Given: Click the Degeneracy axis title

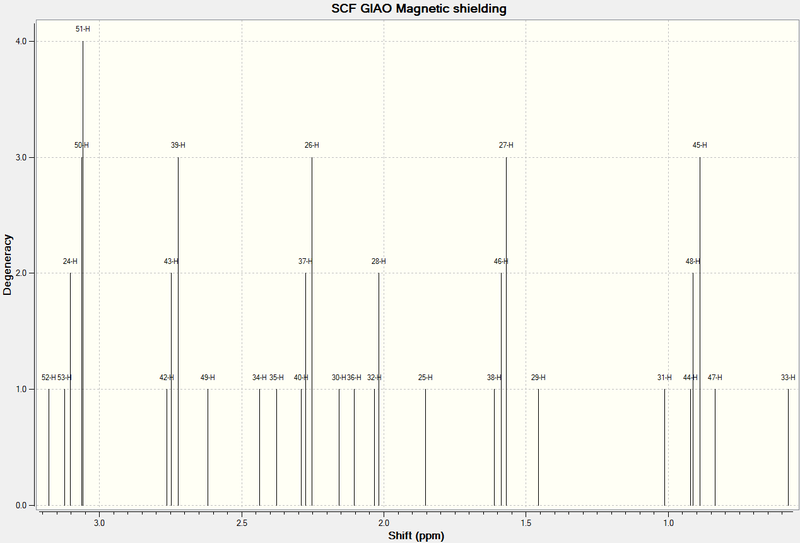Looking at the screenshot, I should click(7, 265).
